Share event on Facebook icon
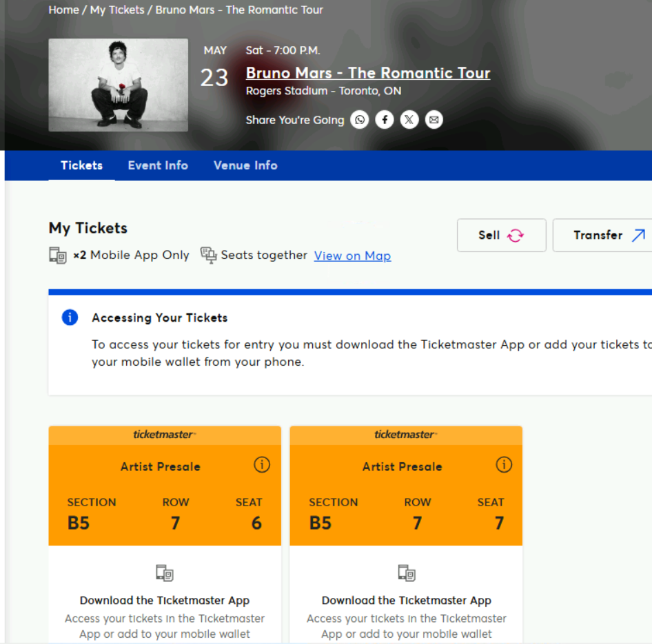 (x=384, y=120)
